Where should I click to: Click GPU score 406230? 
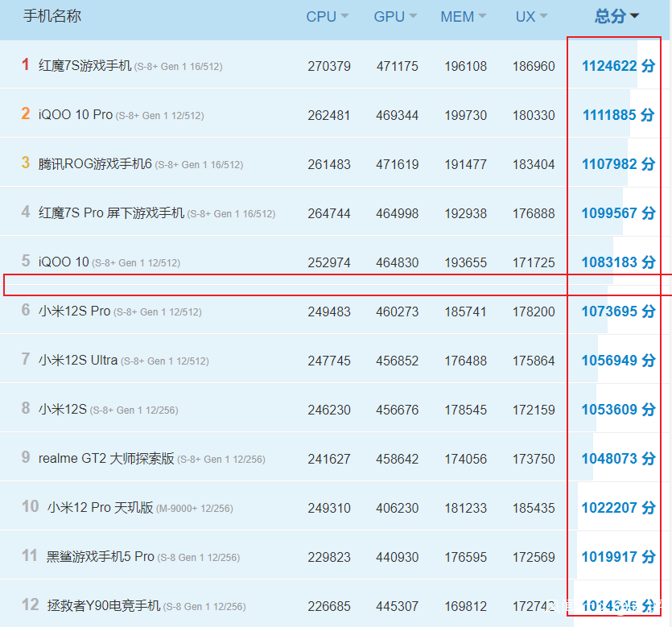[x=397, y=509]
